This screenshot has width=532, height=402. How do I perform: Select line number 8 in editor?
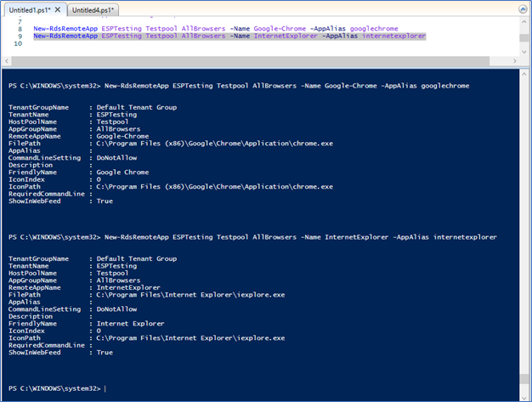point(20,29)
